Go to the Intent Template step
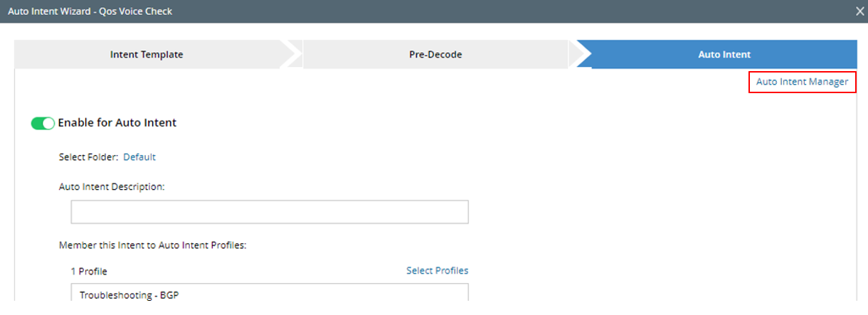This screenshot has width=868, height=315. (x=147, y=55)
